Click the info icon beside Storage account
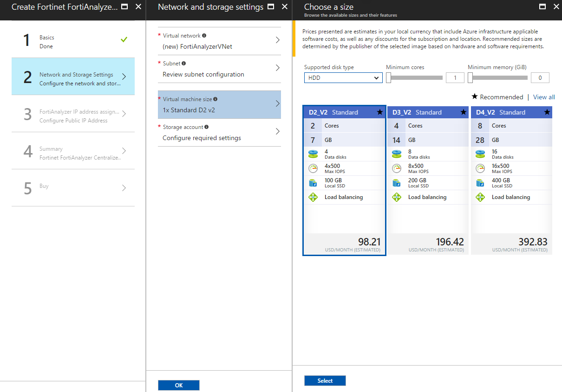This screenshot has height=392, width=562. (206, 127)
